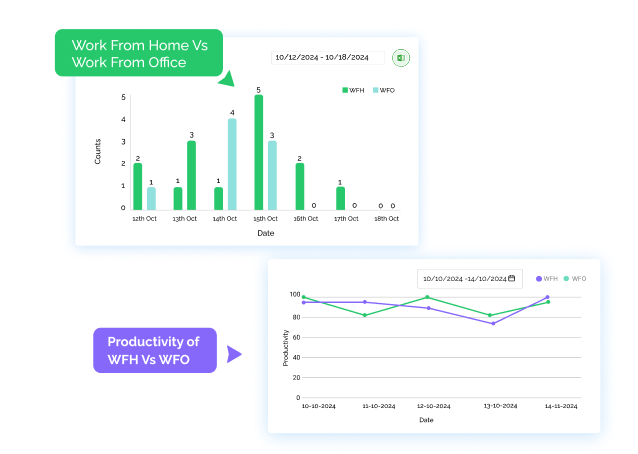The height and width of the screenshot is (454, 638).
Task: Toggle WFO line in productivity chart legend
Action: pos(574,278)
